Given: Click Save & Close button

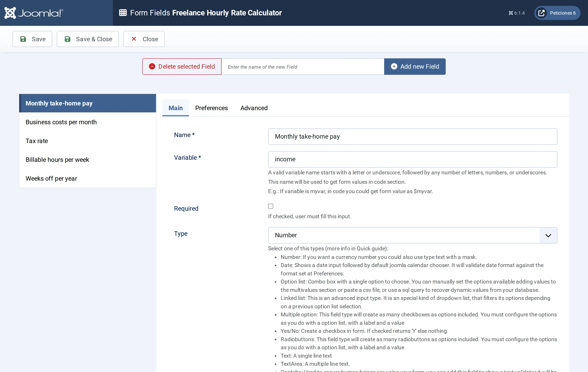Looking at the screenshot, I should tap(88, 39).
